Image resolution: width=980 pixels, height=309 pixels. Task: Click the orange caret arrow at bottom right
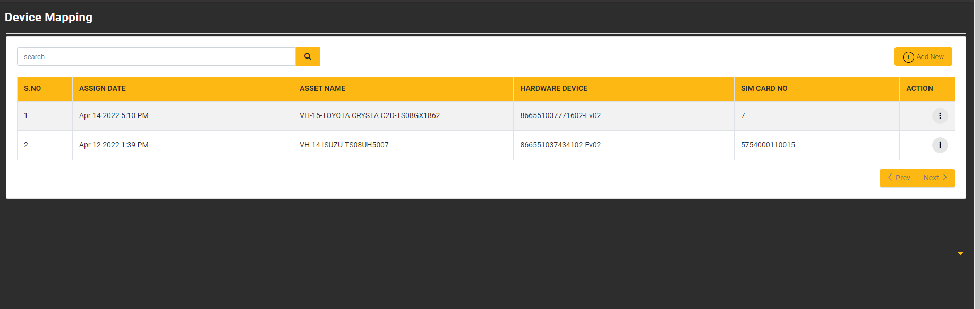(x=960, y=253)
